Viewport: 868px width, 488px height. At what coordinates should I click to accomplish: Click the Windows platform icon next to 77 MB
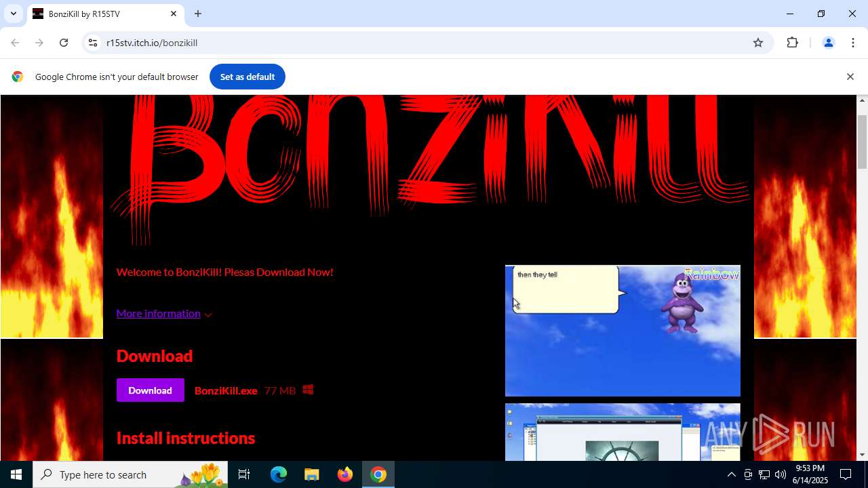308,390
